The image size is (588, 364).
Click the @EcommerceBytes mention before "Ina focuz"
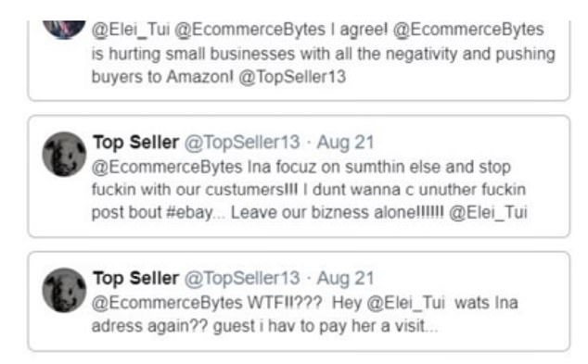167,167
